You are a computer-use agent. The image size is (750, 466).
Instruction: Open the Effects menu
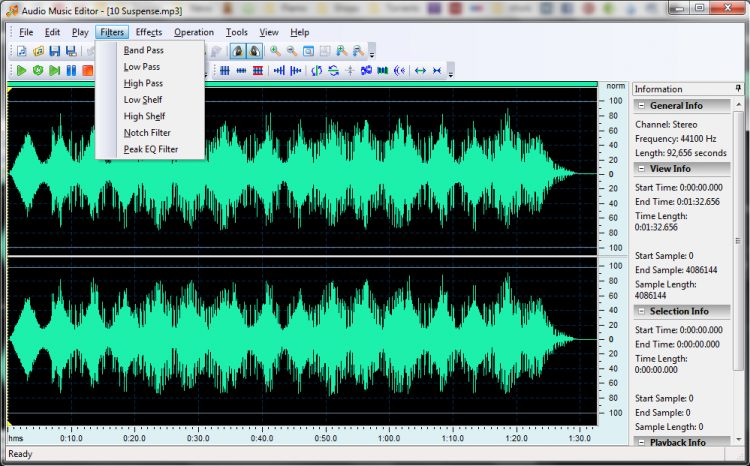coord(149,32)
